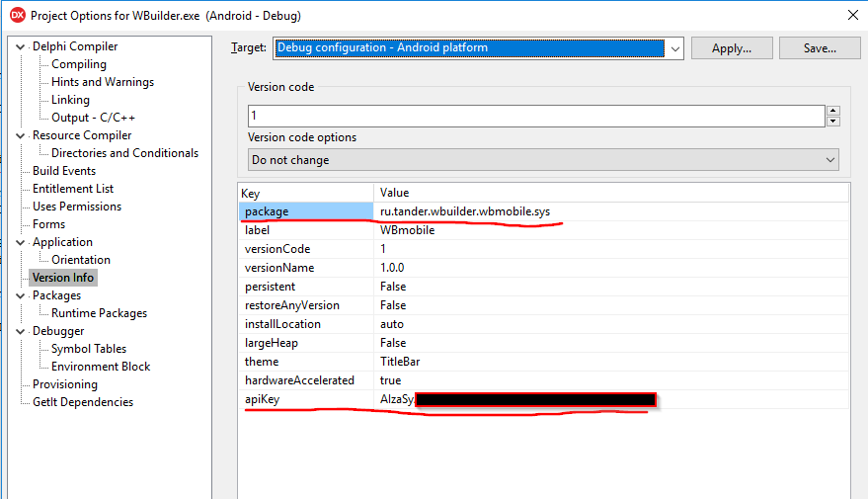Collapse the Delphi Compiler tree node
This screenshot has height=499, width=868.
(x=21, y=47)
